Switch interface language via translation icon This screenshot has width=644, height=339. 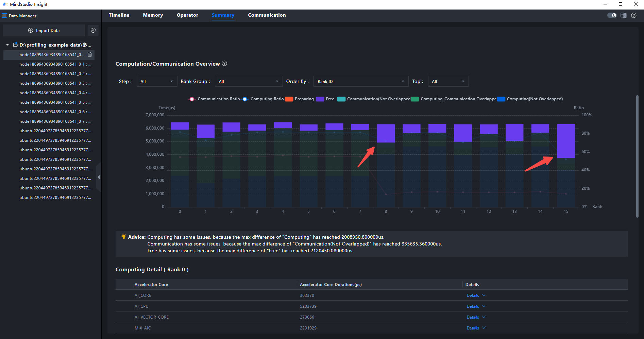[x=624, y=15]
